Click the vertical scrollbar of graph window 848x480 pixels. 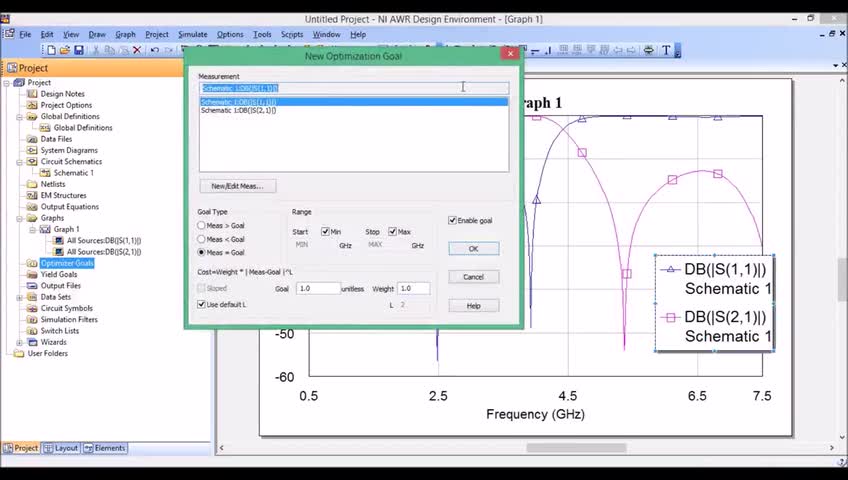pos(843,278)
